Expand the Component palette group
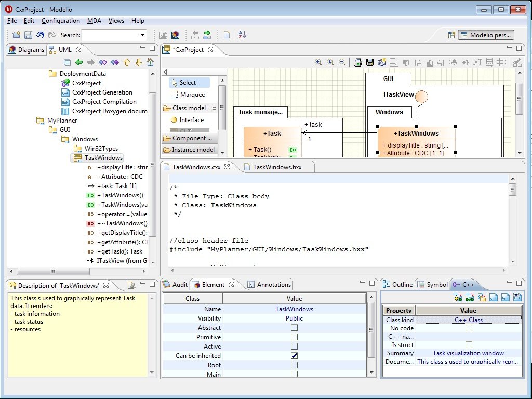 (189, 138)
